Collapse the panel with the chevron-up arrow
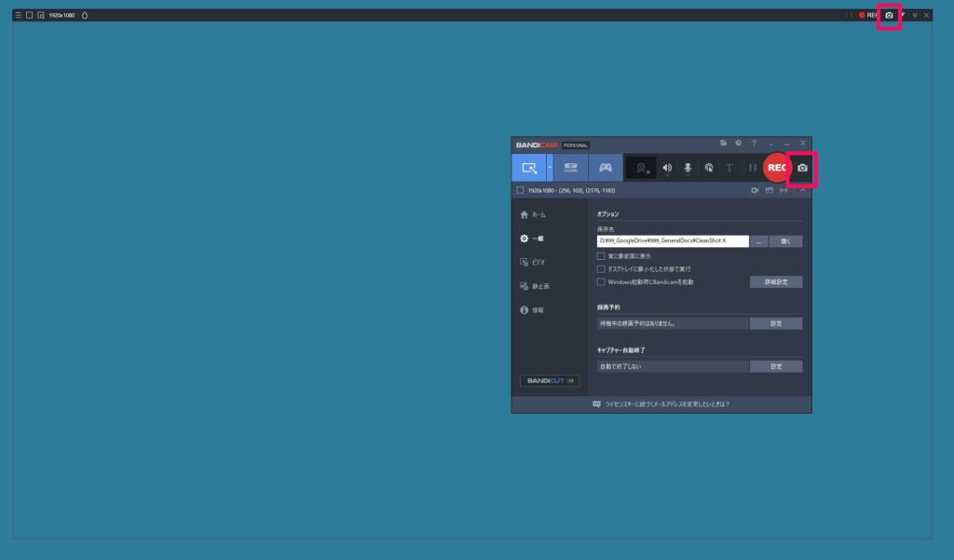The width and height of the screenshot is (954, 560). 802,190
